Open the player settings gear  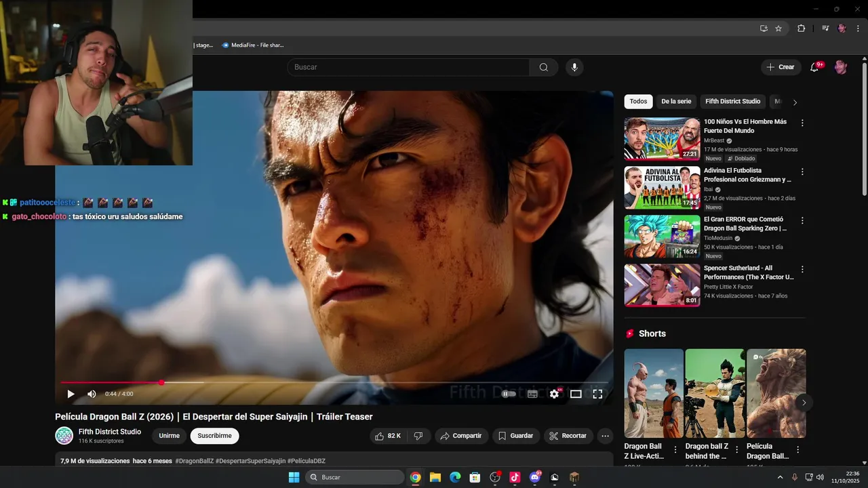pyautogui.click(x=555, y=394)
